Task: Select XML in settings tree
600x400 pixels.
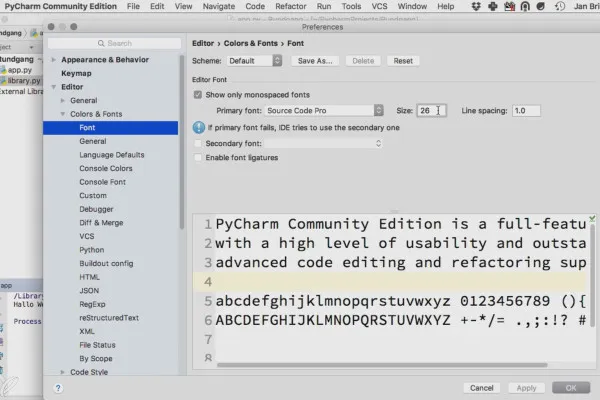Action: pyautogui.click(x=87, y=331)
